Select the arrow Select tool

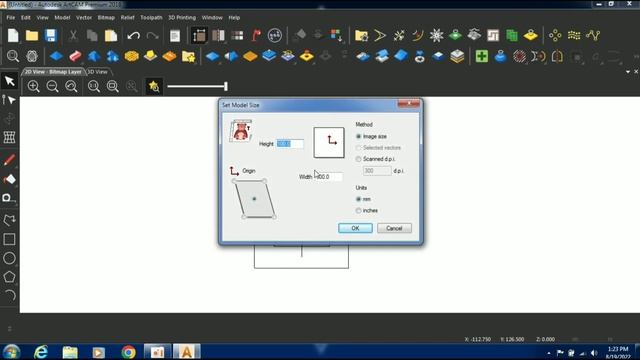point(9,81)
